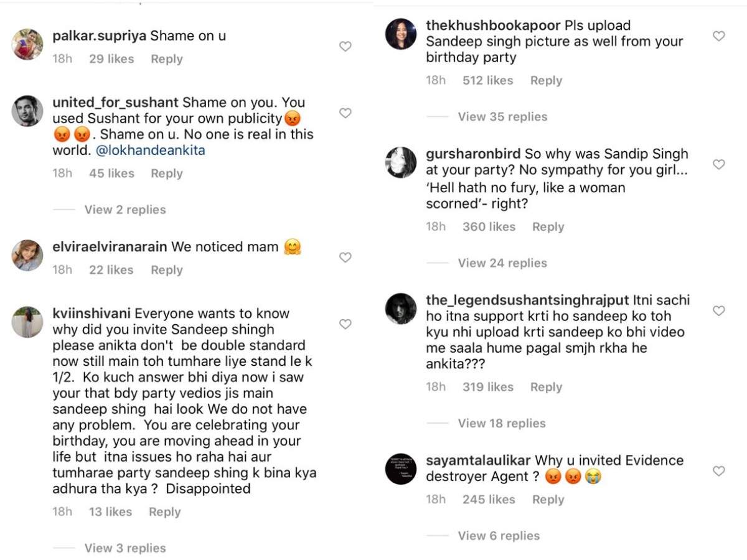Like thekhushbookapoor's comment via heart icon
Image resolution: width=747 pixels, height=560 pixels.
(718, 36)
